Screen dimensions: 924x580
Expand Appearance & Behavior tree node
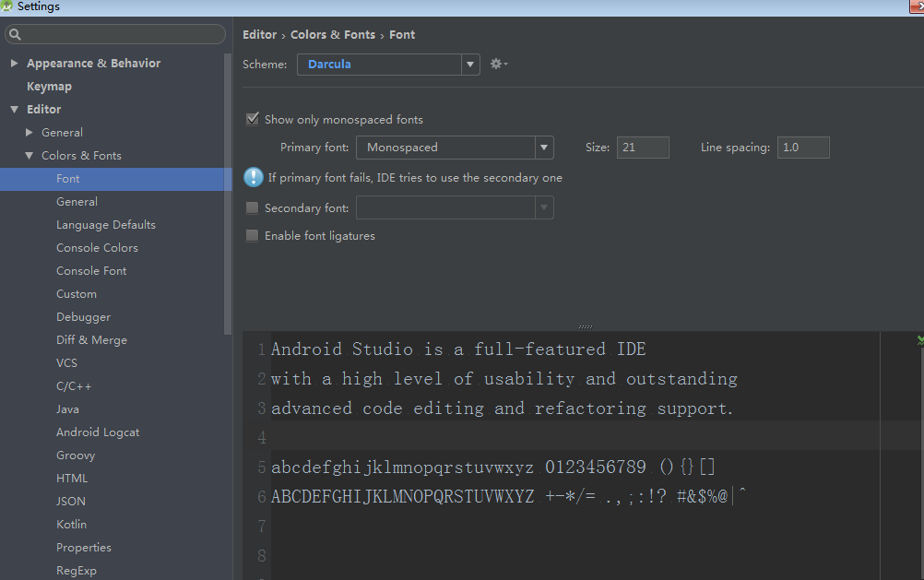(14, 63)
